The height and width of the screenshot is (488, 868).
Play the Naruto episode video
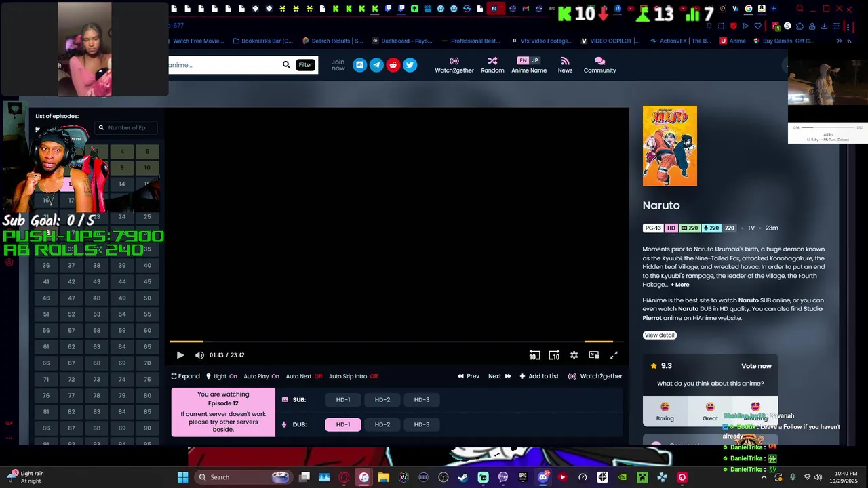(x=180, y=355)
